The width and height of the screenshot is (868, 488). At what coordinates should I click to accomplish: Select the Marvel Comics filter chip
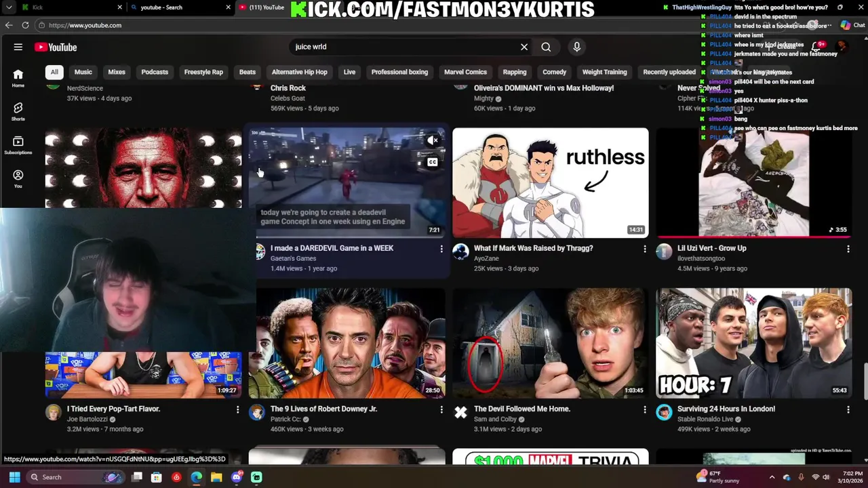[x=465, y=72]
